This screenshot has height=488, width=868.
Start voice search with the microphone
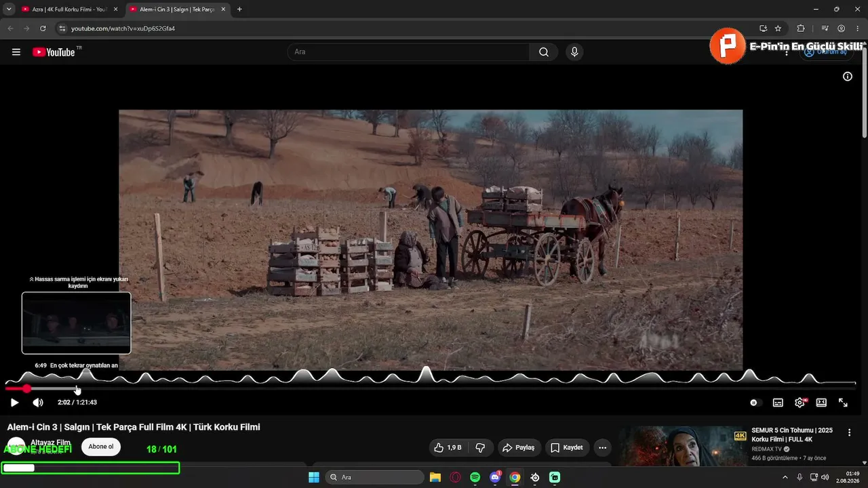coord(574,52)
